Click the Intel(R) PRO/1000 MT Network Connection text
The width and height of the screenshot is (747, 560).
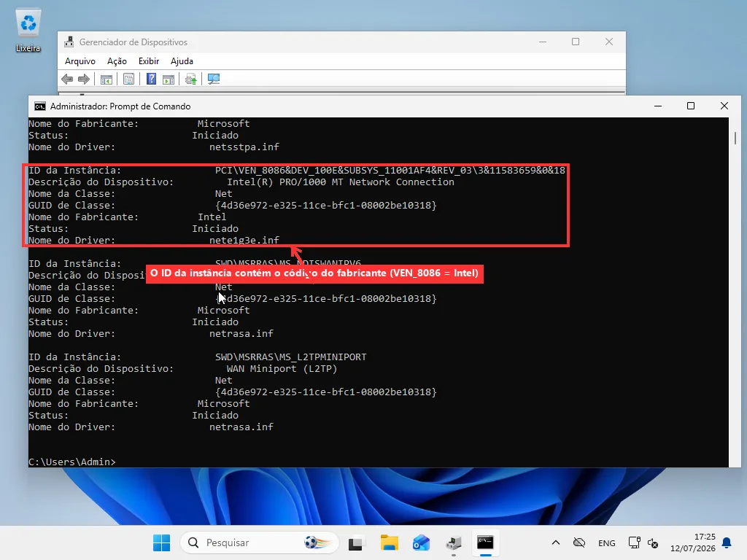[341, 182]
